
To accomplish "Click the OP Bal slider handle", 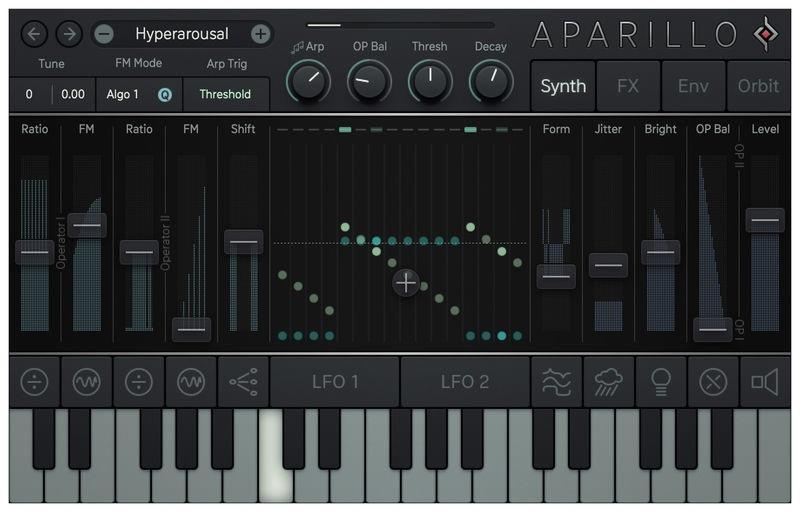I will (x=713, y=329).
